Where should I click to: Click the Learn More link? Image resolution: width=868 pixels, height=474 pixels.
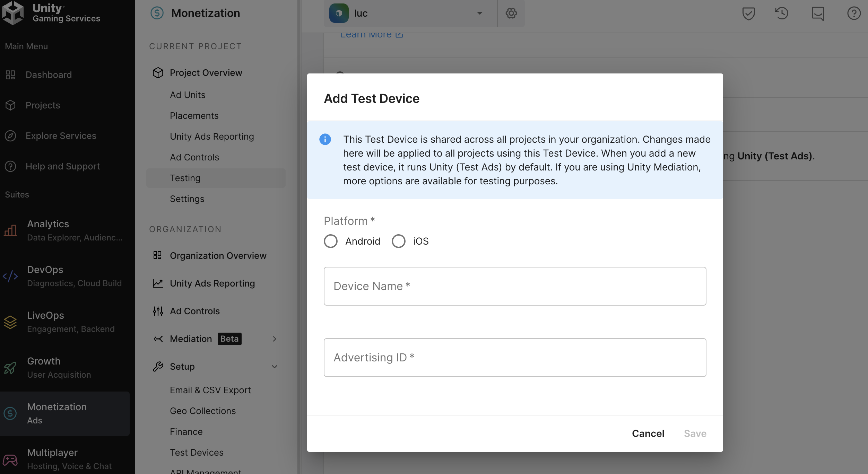click(372, 35)
